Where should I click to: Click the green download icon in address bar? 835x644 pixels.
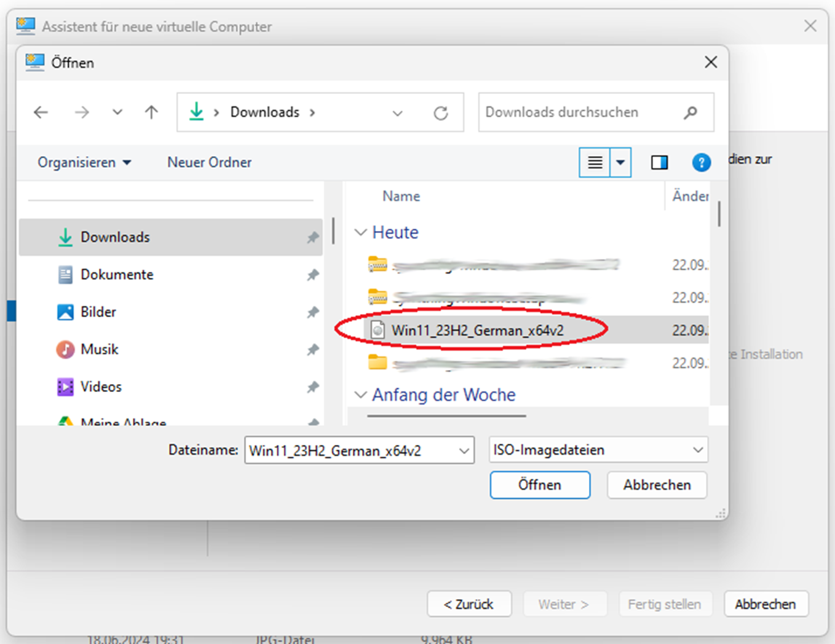coord(196,112)
